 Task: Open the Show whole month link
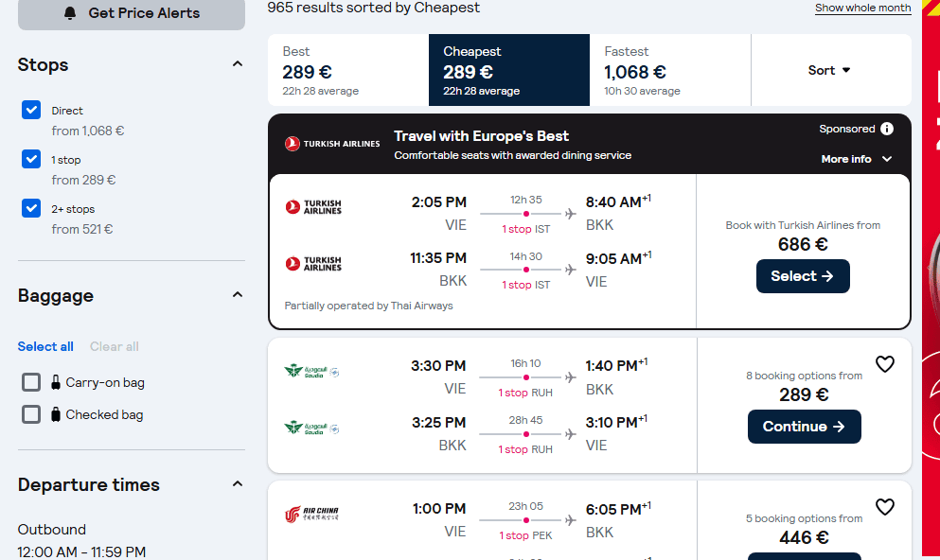click(862, 8)
